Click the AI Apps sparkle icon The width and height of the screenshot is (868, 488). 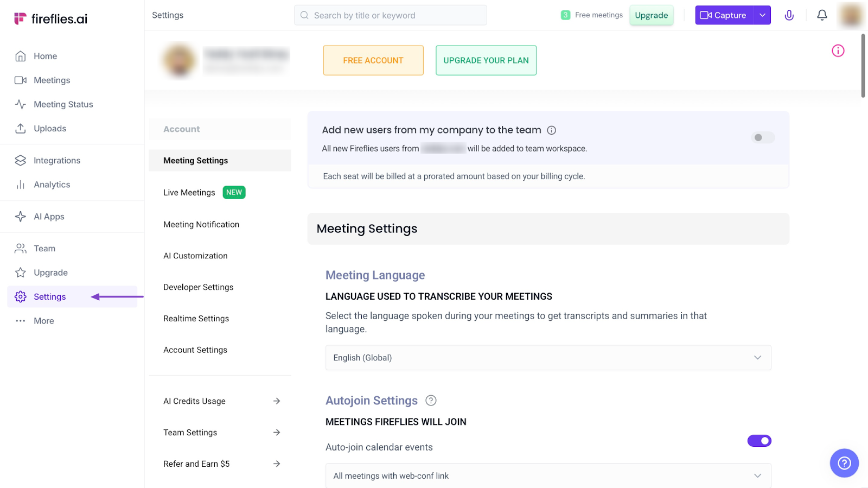pos(21,217)
